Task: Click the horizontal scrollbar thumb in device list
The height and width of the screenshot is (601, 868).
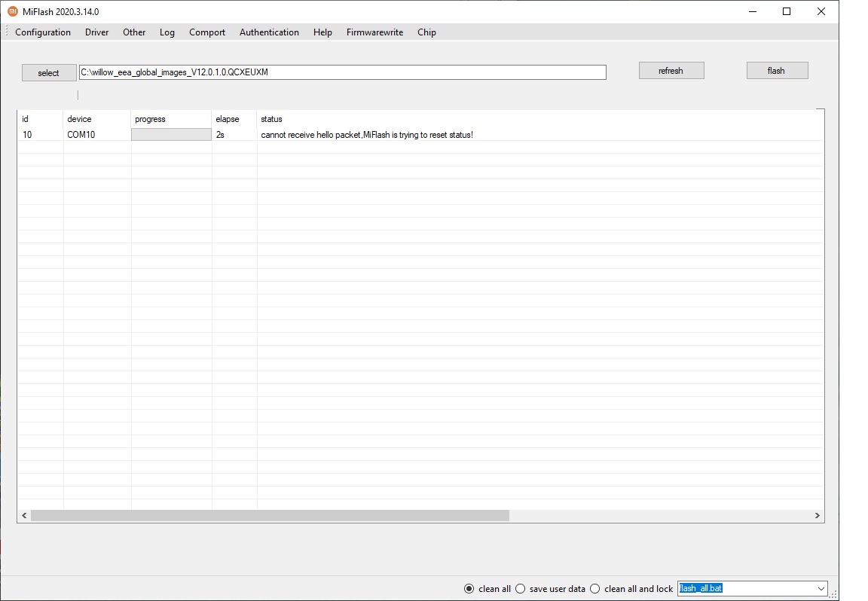Action: (x=270, y=516)
